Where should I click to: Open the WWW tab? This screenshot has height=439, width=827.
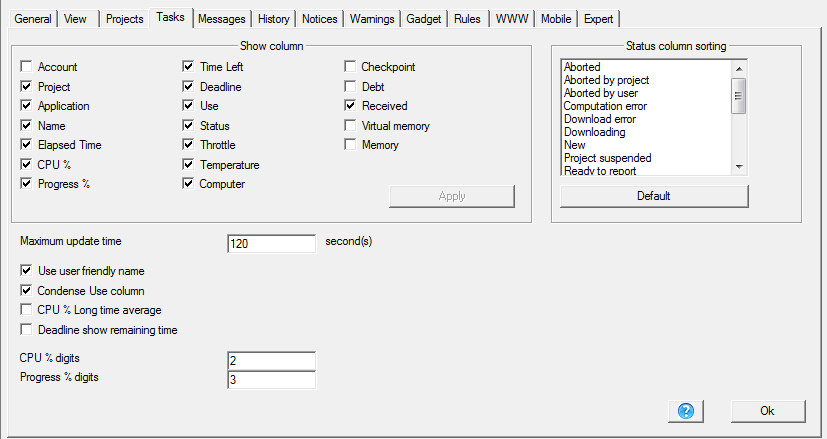coord(512,19)
